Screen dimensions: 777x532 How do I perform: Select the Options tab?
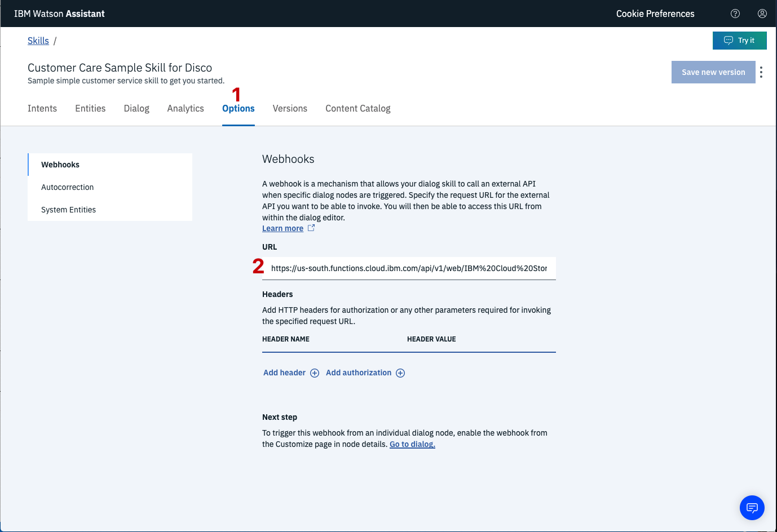click(x=239, y=108)
